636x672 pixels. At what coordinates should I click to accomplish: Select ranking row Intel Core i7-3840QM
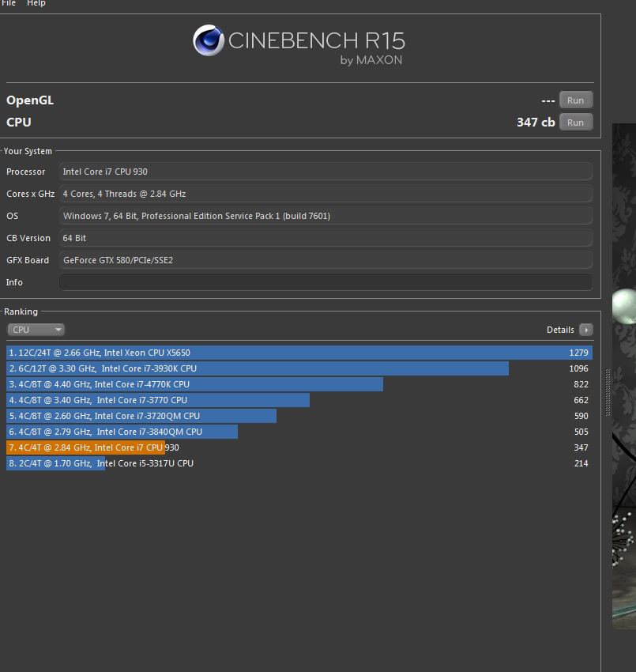(x=299, y=432)
